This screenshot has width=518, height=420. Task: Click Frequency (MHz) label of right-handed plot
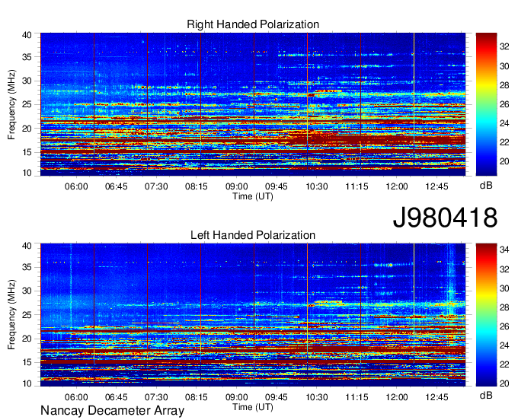(11, 104)
